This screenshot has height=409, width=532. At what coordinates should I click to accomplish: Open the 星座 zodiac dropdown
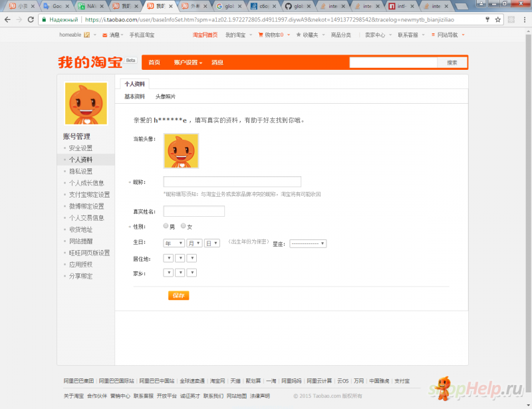(x=308, y=243)
